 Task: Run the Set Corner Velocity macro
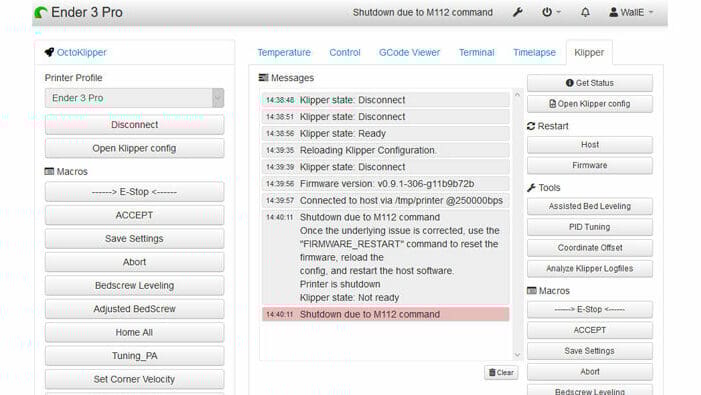click(134, 379)
